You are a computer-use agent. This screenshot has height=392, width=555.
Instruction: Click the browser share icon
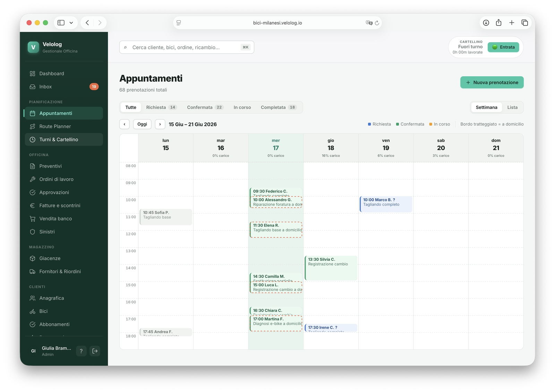point(498,23)
